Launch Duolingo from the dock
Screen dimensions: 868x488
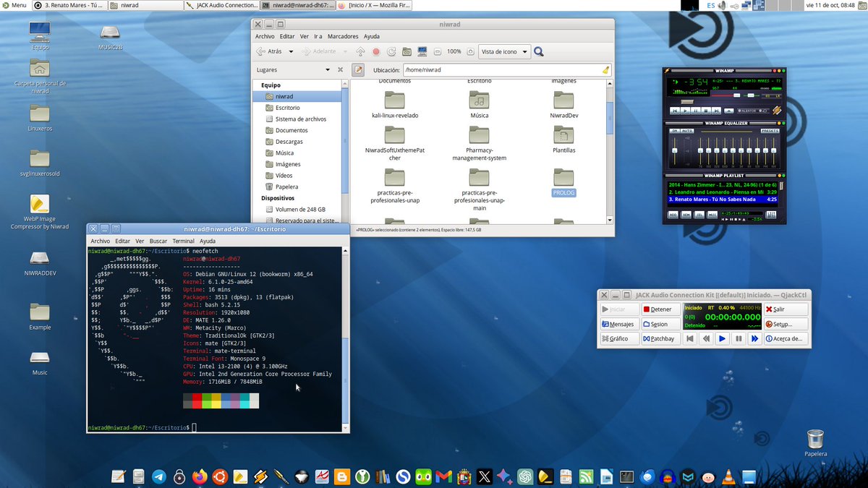coord(422,476)
